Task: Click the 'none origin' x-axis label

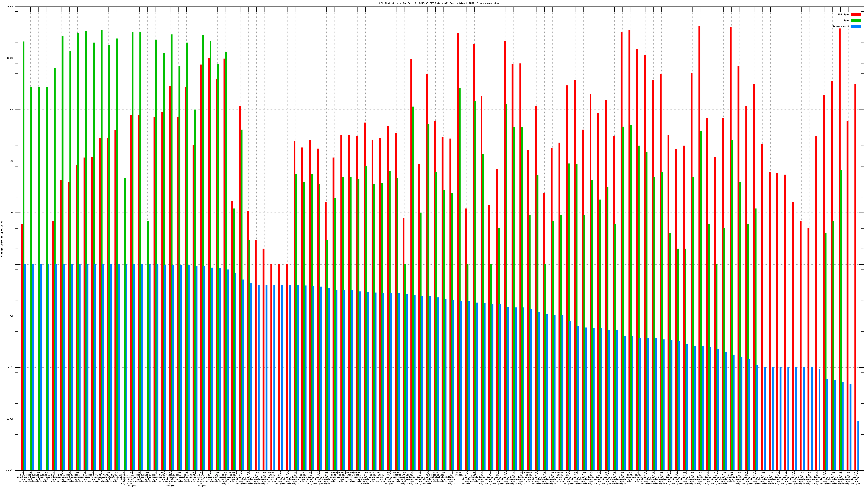Action: [x=458, y=474]
